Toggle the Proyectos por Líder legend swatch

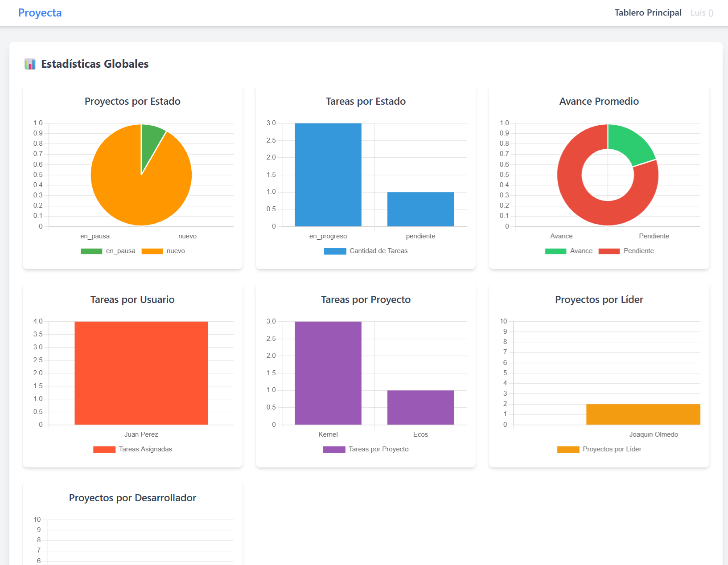pyautogui.click(x=568, y=450)
